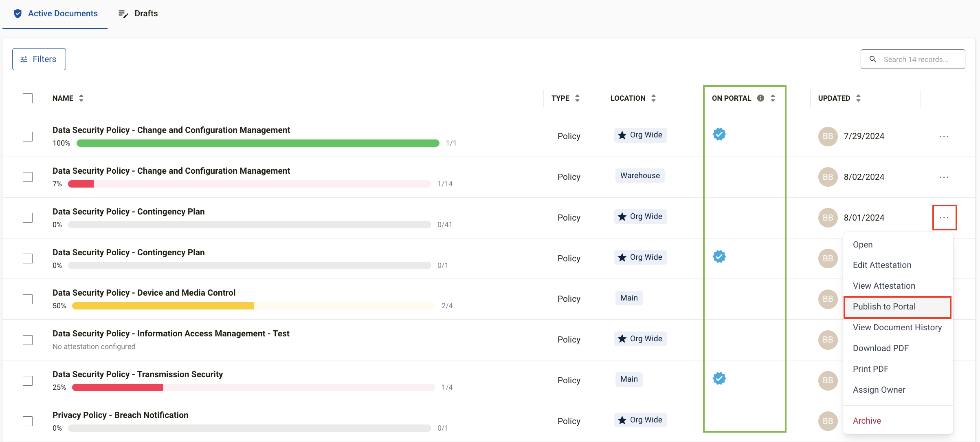Click BB owner avatar beside 8/01/2024
This screenshot has height=442, width=980.
(828, 218)
